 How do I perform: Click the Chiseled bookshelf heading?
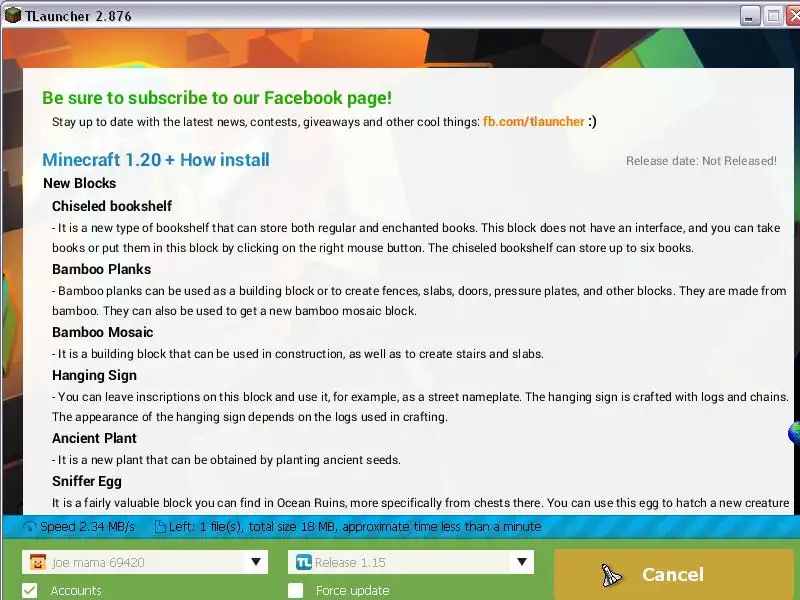coord(112,206)
